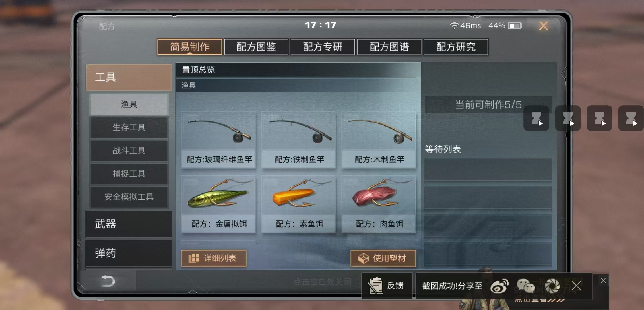Viewport: 644px width, 310px height.
Task: Click the third hourglass crafting slot
Action: (x=599, y=118)
